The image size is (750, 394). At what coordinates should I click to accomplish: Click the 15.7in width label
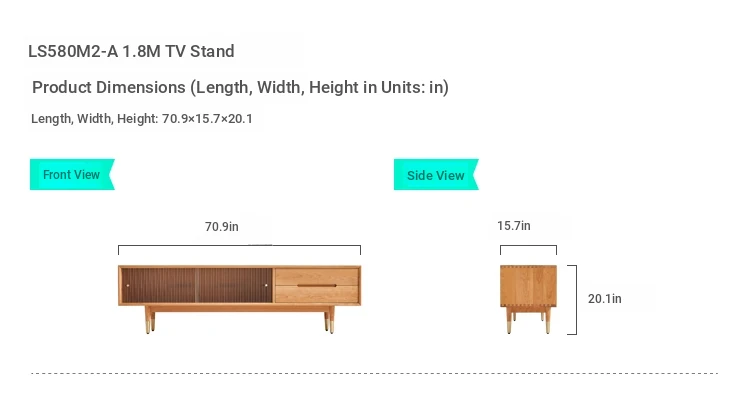514,226
